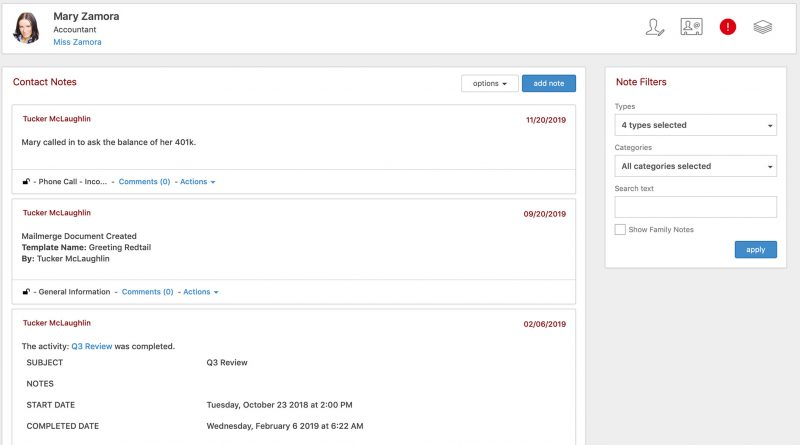Click Tucker McLaughlin on 02/06/2019 note
Viewport: 800px width, 445px height.
[57, 323]
